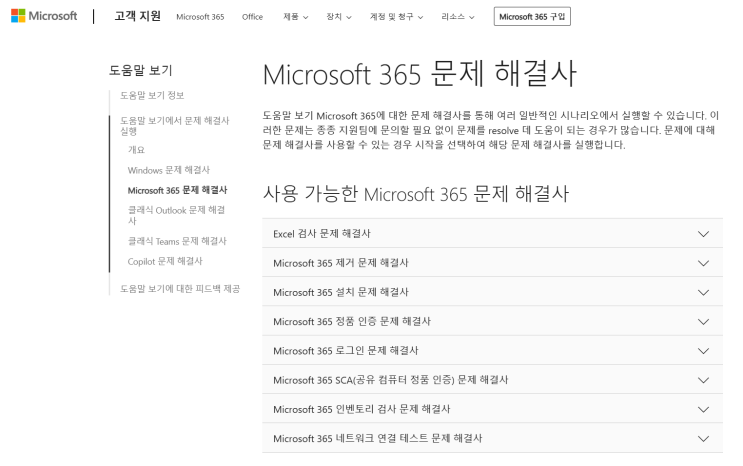Viewport: 743px width, 466px height.
Task: Expand 네트워크 연결 테스트 문제 해결사 chevron
Action: (703, 439)
